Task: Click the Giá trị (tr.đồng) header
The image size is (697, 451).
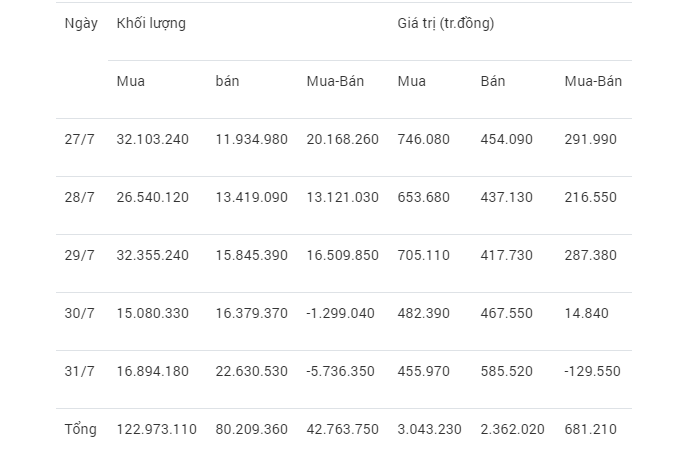Action: (x=446, y=23)
